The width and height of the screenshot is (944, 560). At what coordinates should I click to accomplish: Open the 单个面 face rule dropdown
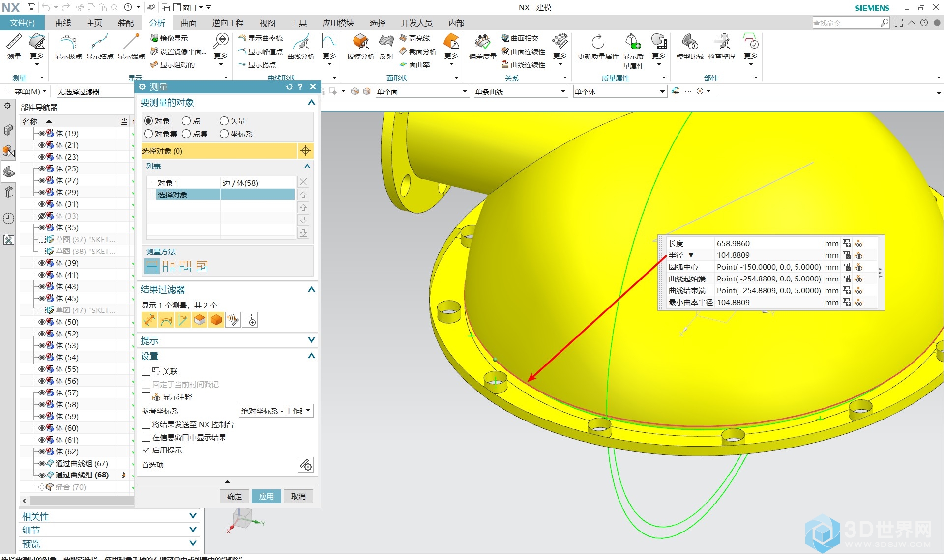(422, 91)
